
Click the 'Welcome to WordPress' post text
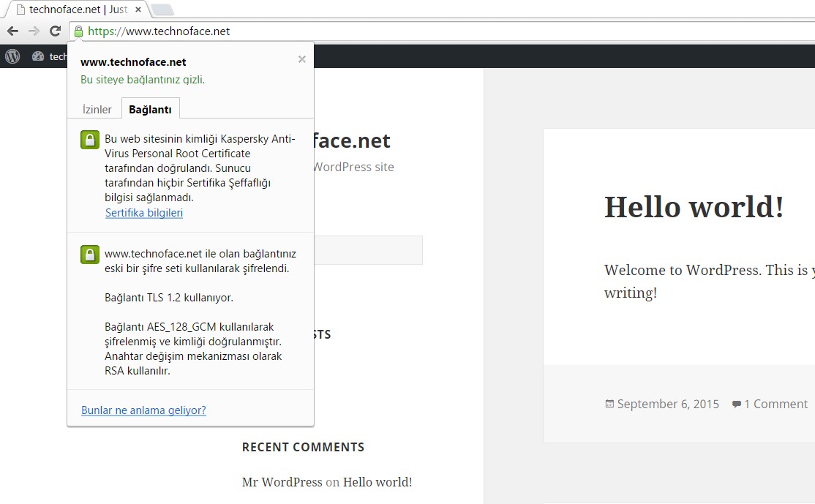pyautogui.click(x=710, y=281)
